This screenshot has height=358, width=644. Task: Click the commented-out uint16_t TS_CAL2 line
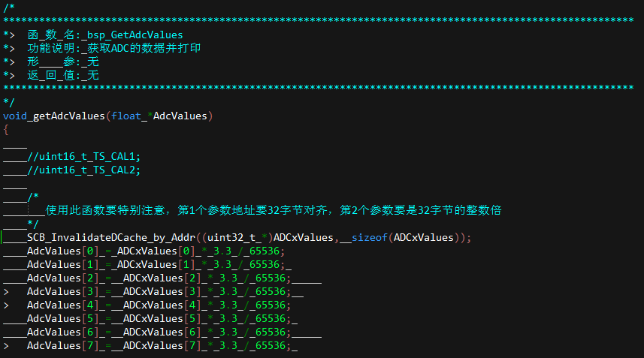(83, 170)
